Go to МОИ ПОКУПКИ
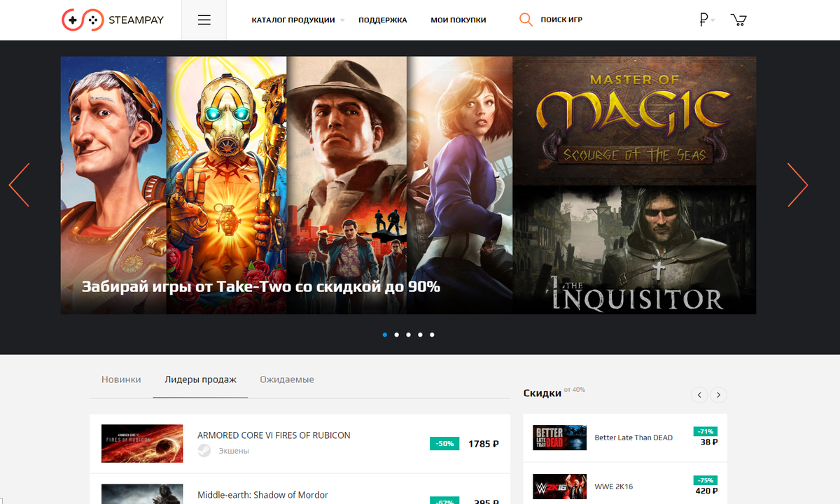The height and width of the screenshot is (504, 840). (x=458, y=20)
